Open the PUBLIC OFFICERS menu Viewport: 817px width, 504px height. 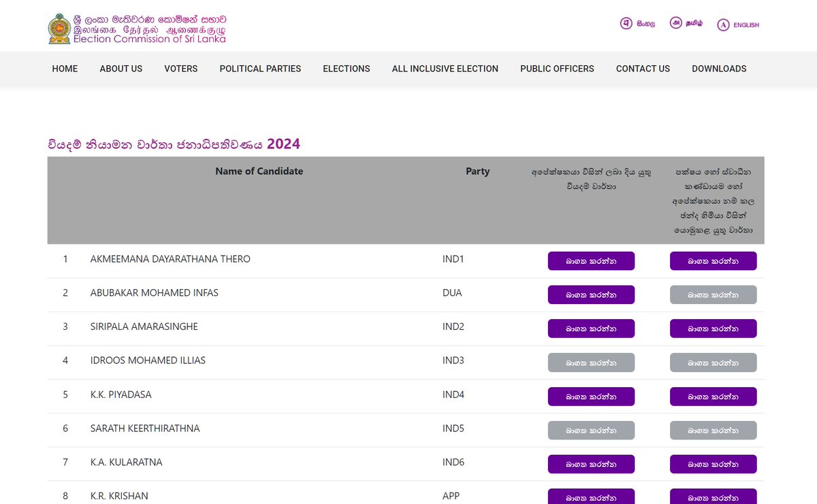[557, 69]
